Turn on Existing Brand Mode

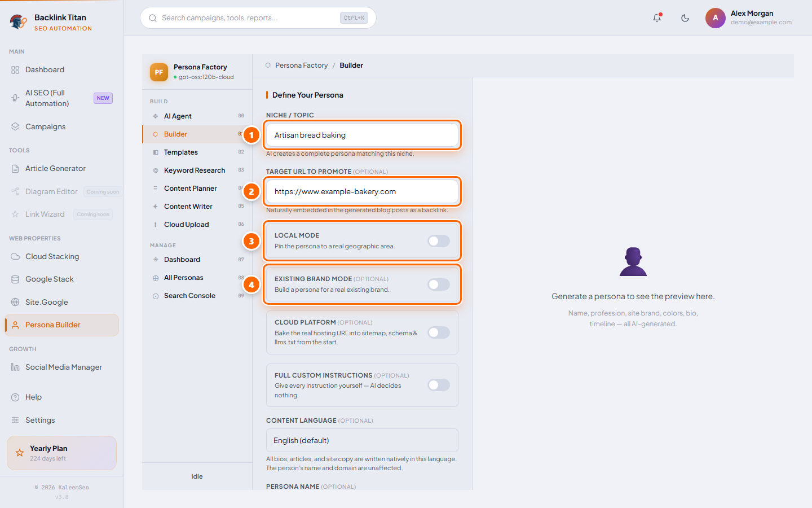pos(439,284)
